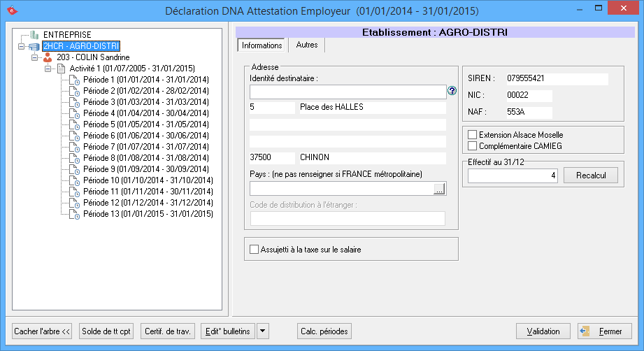Click the Période 1 clock document icon
Screen dimensions: 644x351
74,80
